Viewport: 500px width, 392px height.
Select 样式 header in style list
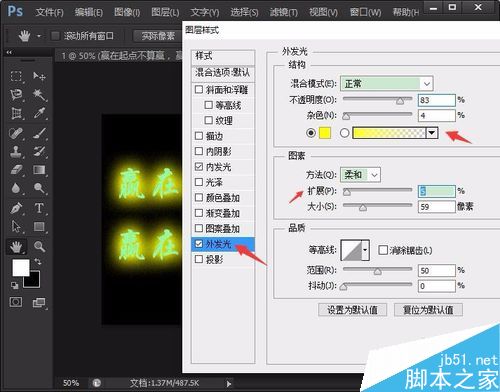pyautogui.click(x=223, y=56)
